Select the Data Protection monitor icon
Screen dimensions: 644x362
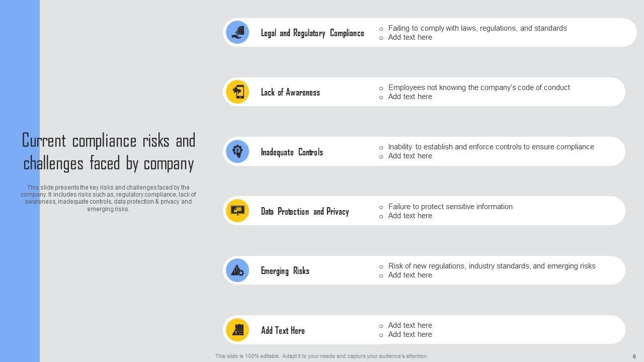tap(237, 211)
